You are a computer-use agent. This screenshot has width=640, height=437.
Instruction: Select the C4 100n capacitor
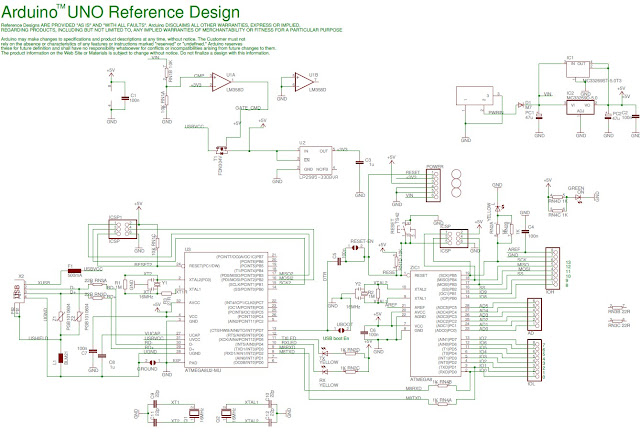click(525, 231)
